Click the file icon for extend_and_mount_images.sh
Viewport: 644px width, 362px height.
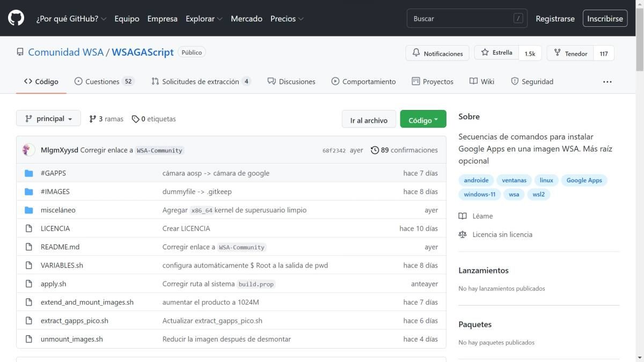29,302
